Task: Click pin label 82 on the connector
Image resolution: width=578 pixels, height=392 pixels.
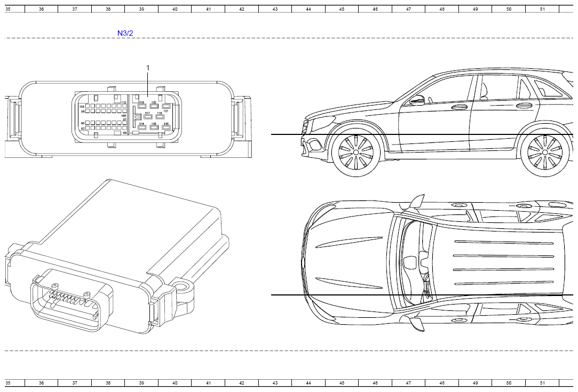Action: pyautogui.click(x=83, y=128)
